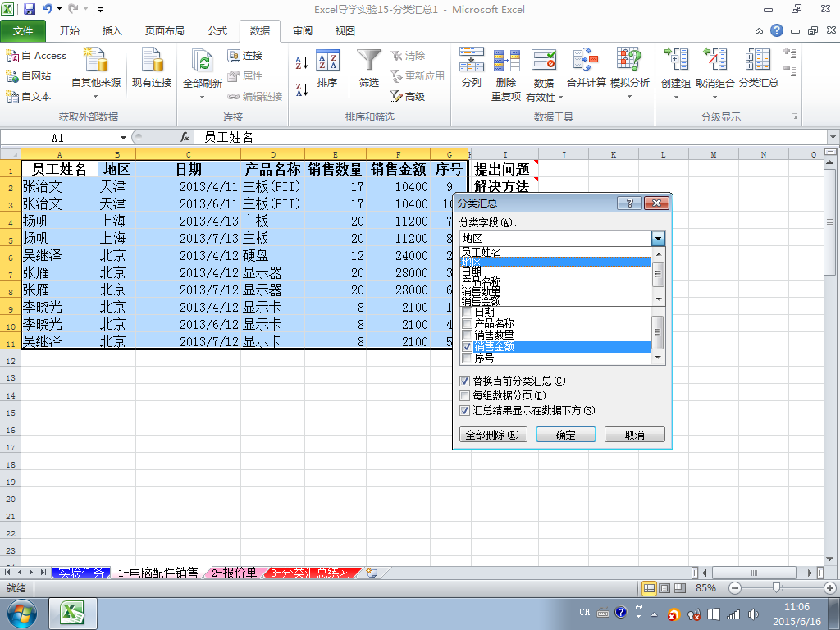
Task: Import data from web (自网站)
Action: (29, 76)
